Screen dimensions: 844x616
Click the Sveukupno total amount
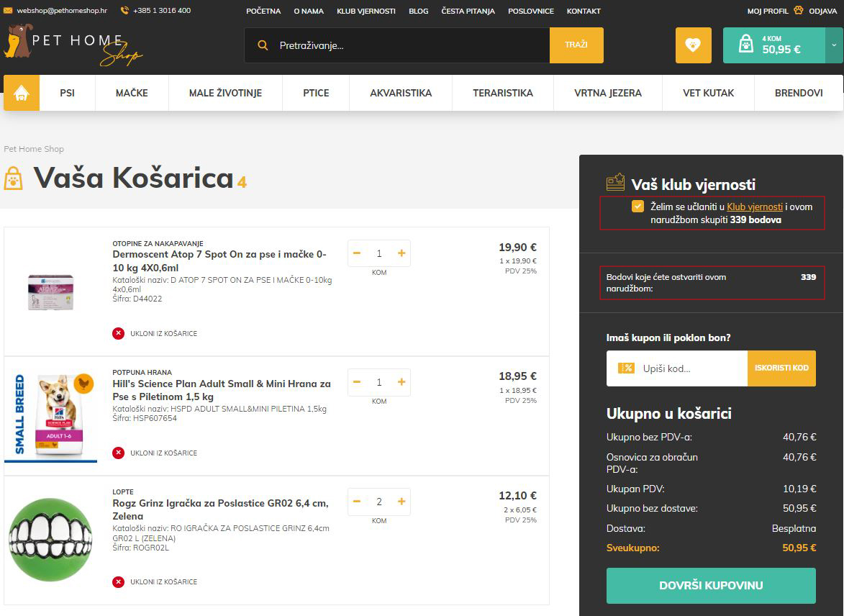point(799,548)
